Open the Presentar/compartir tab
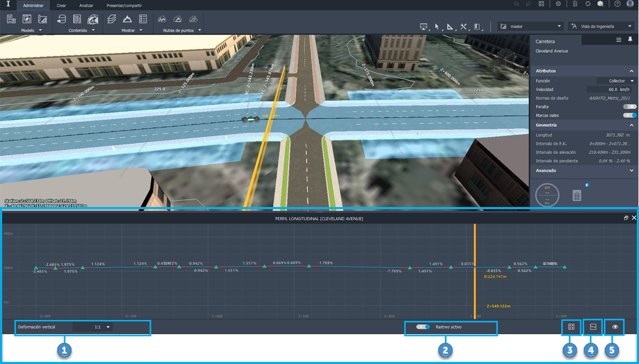Screen dimensions: 639x364 click(124, 5)
